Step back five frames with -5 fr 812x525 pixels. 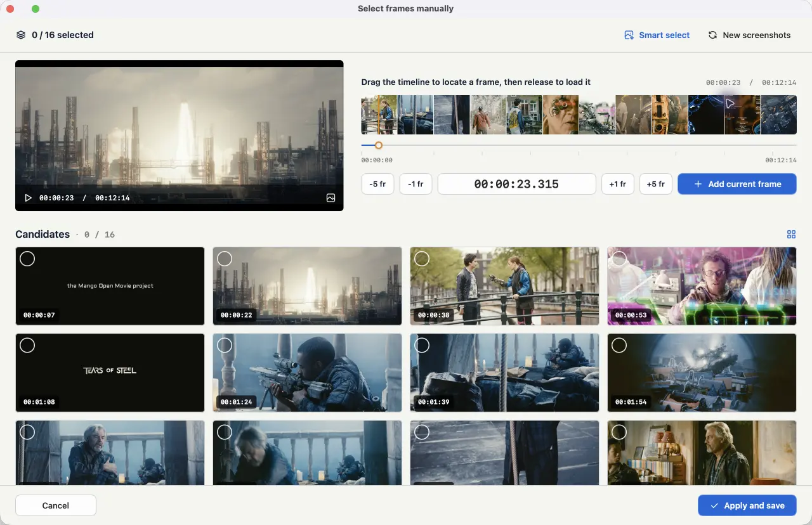point(377,184)
